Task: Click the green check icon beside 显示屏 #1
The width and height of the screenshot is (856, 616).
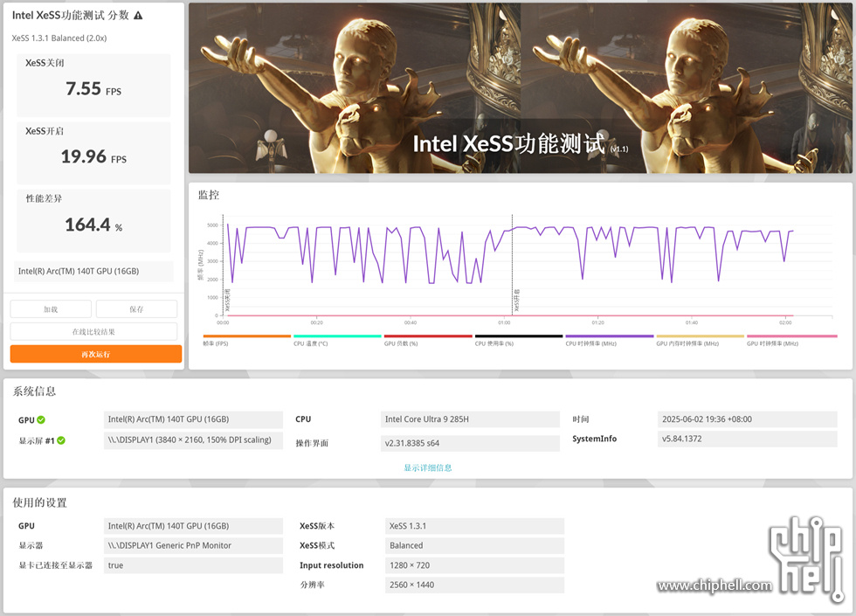Action: [x=61, y=440]
